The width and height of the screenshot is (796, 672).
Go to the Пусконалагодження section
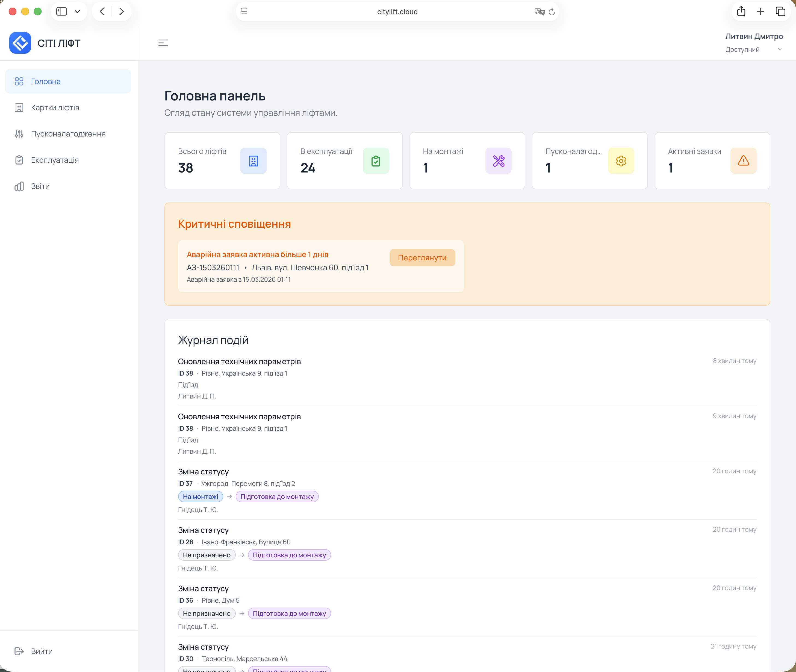coord(68,134)
